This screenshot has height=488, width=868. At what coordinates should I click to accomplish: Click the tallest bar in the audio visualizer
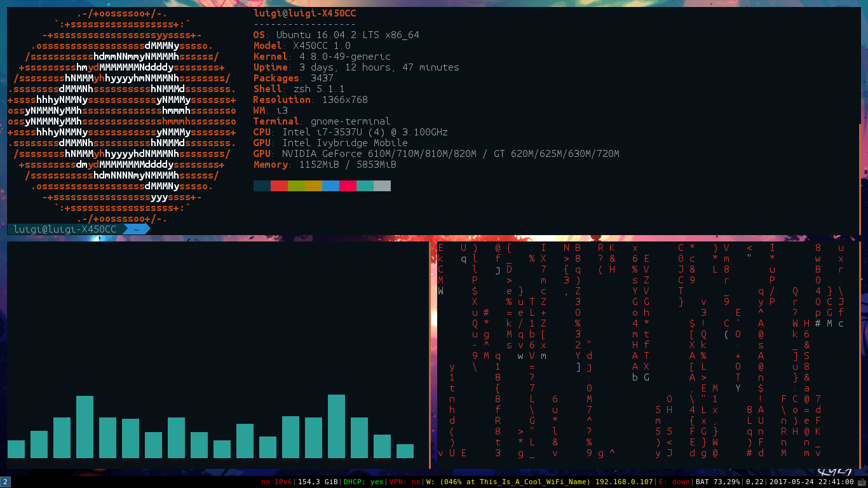pos(337,426)
